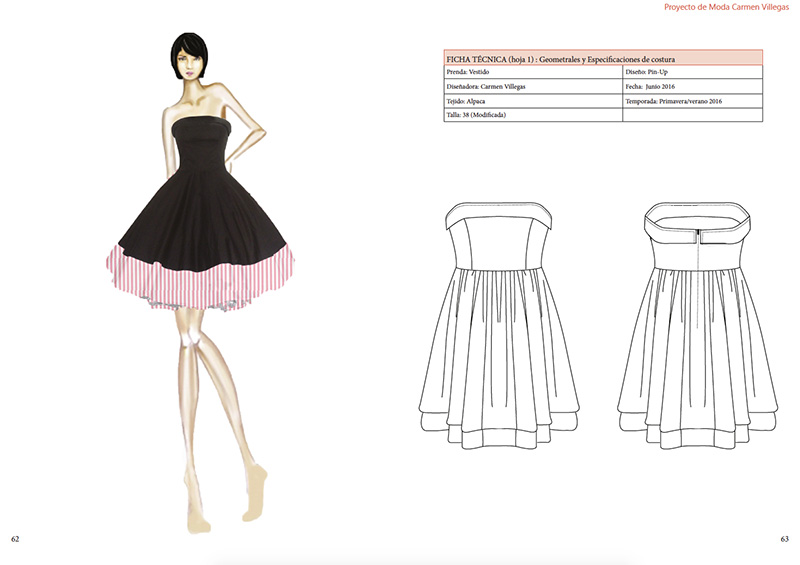800x565 pixels.
Task: Click page number 62
Action: (x=15, y=539)
